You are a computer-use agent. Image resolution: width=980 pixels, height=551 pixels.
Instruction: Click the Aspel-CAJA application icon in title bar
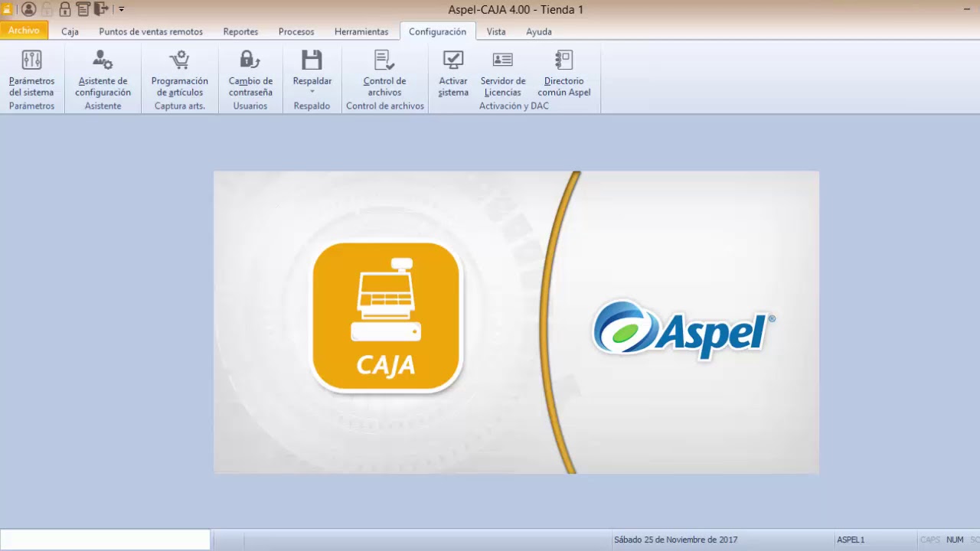tap(7, 9)
